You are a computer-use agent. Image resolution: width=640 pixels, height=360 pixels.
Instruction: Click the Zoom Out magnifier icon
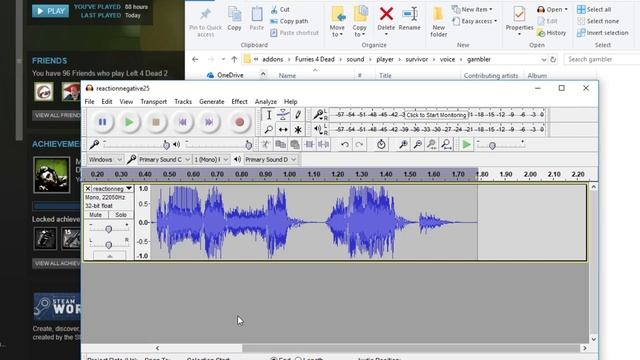click(418, 144)
